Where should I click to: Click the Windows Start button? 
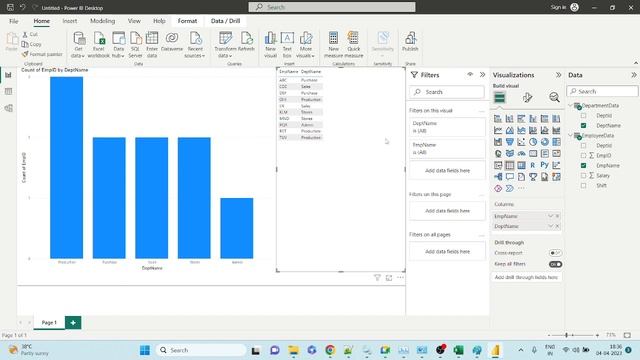tap(144, 350)
